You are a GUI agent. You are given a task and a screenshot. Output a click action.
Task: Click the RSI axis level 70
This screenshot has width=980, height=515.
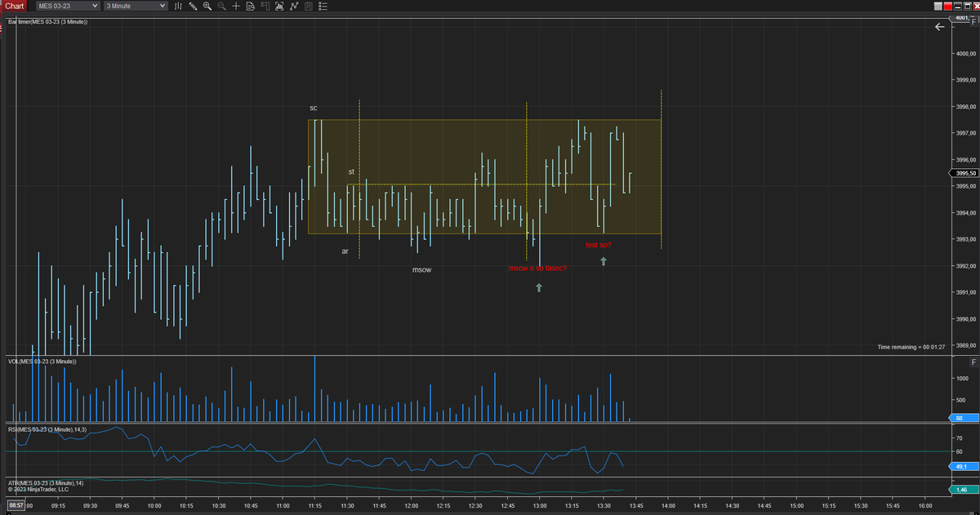click(x=960, y=438)
